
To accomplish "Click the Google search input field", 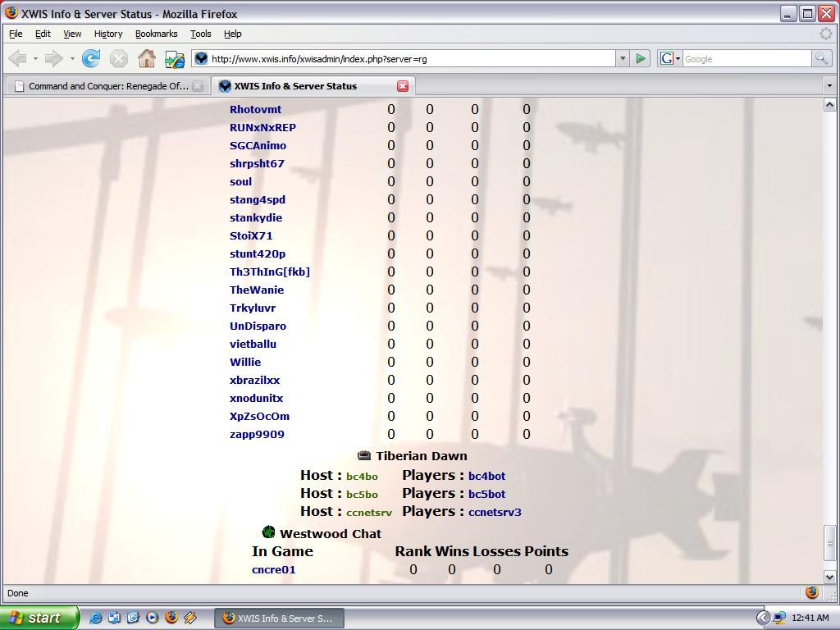I will [746, 58].
